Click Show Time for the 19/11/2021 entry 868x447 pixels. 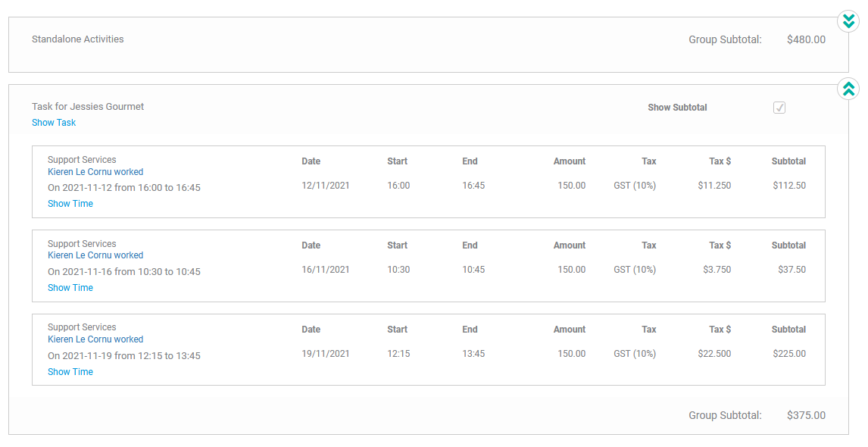(x=70, y=372)
